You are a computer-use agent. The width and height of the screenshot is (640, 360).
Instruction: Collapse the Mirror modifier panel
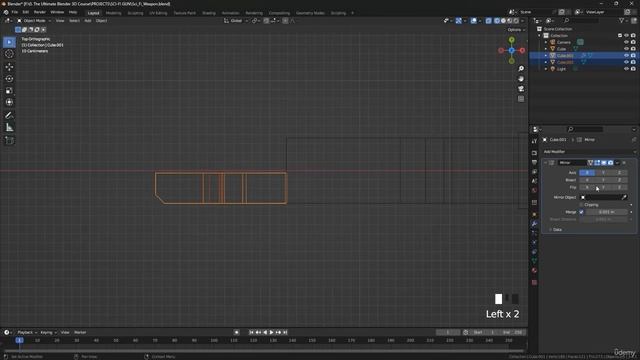pyautogui.click(x=546, y=163)
